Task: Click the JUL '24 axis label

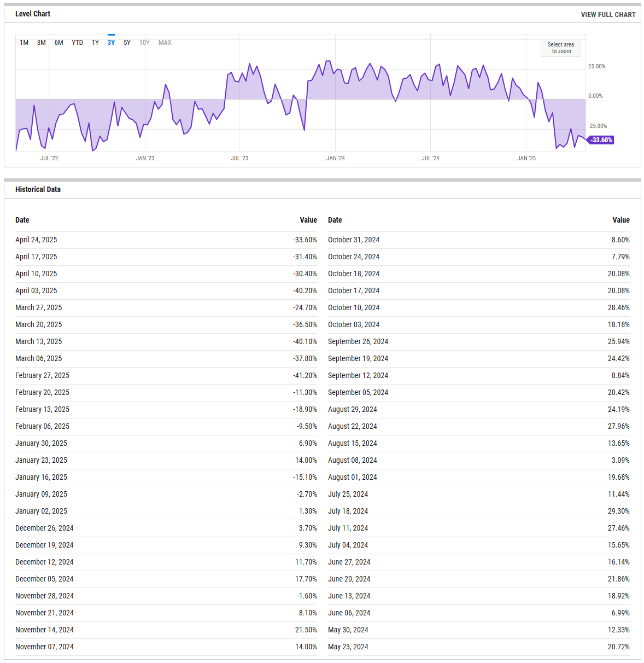Action: click(431, 158)
